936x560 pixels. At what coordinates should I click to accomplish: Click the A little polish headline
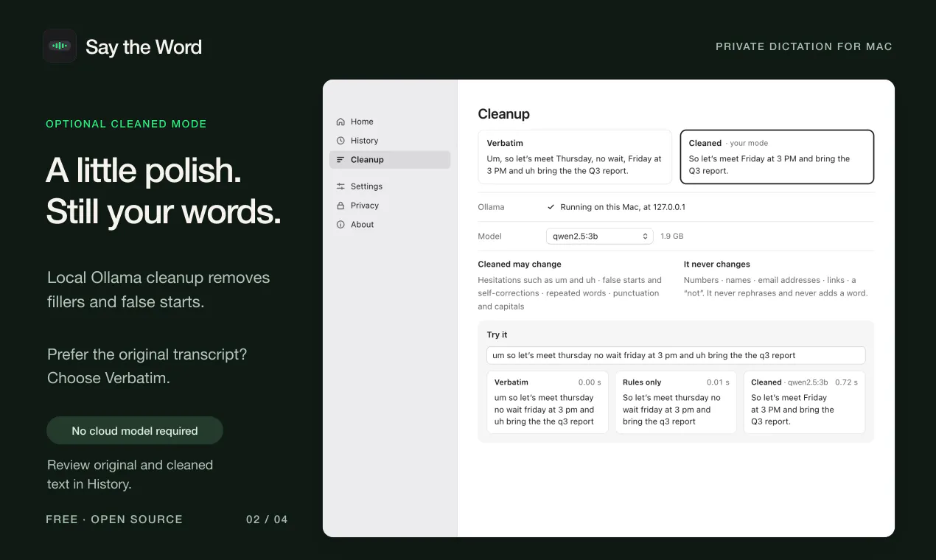coord(144,171)
